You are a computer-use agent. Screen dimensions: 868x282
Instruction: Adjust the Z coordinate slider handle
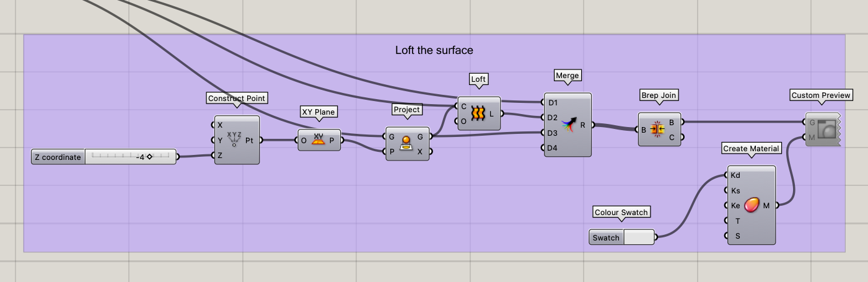click(x=149, y=157)
